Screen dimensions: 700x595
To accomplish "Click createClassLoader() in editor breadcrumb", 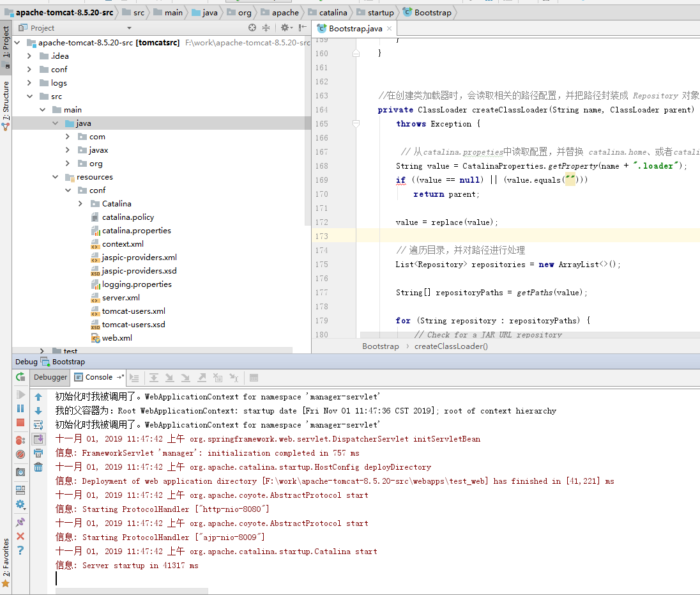I will click(x=451, y=346).
